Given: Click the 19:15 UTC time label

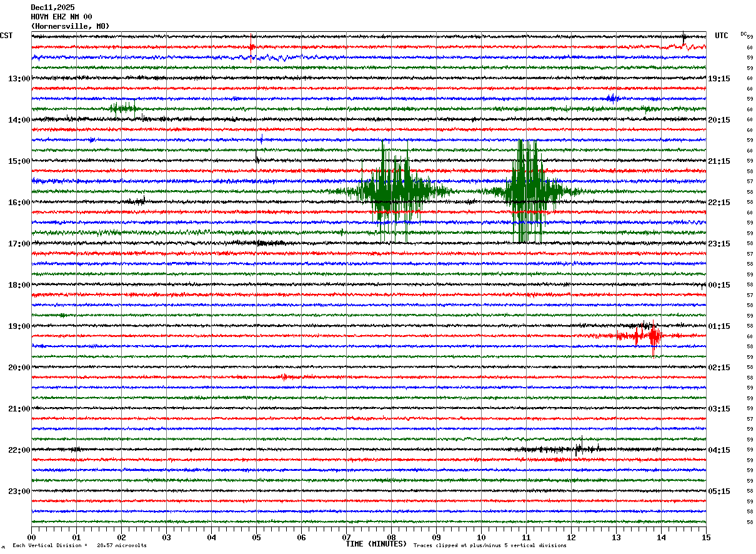Looking at the screenshot, I should pos(719,79).
